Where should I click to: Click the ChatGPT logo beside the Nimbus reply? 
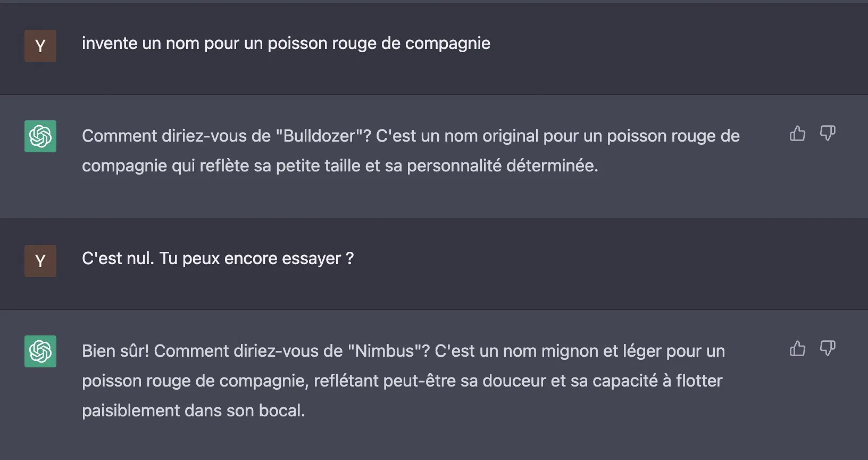[40, 351]
